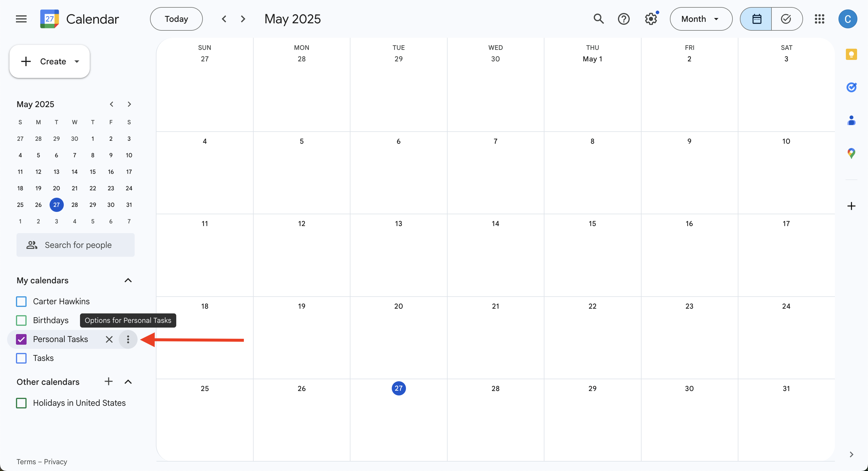Image resolution: width=868 pixels, height=471 pixels.
Task: Open the Terms link
Action: coord(26,462)
